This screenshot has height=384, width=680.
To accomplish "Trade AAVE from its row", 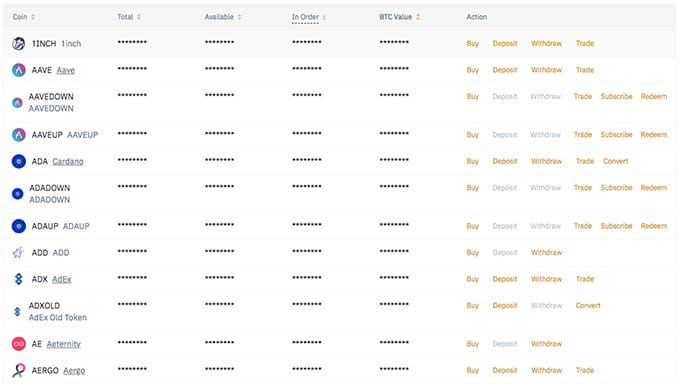I will click(585, 70).
